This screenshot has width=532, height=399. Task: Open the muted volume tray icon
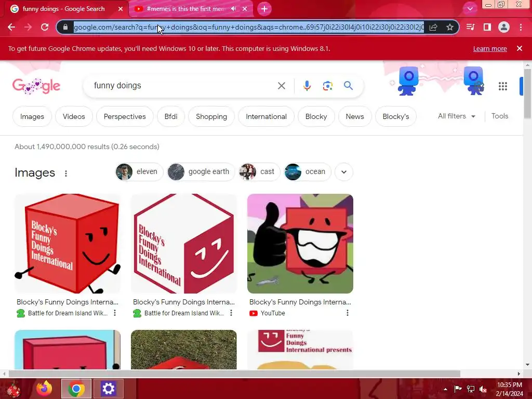click(483, 389)
